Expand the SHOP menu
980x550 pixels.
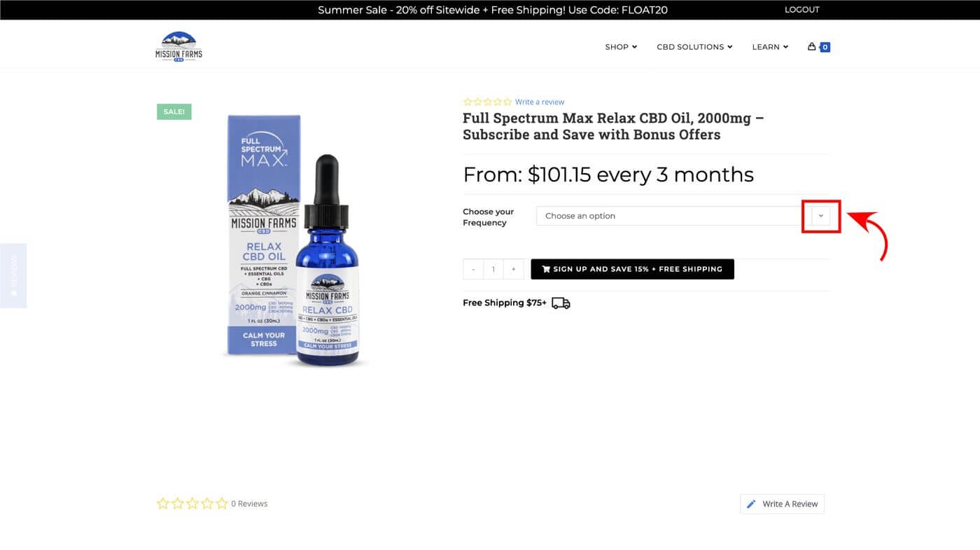[621, 47]
